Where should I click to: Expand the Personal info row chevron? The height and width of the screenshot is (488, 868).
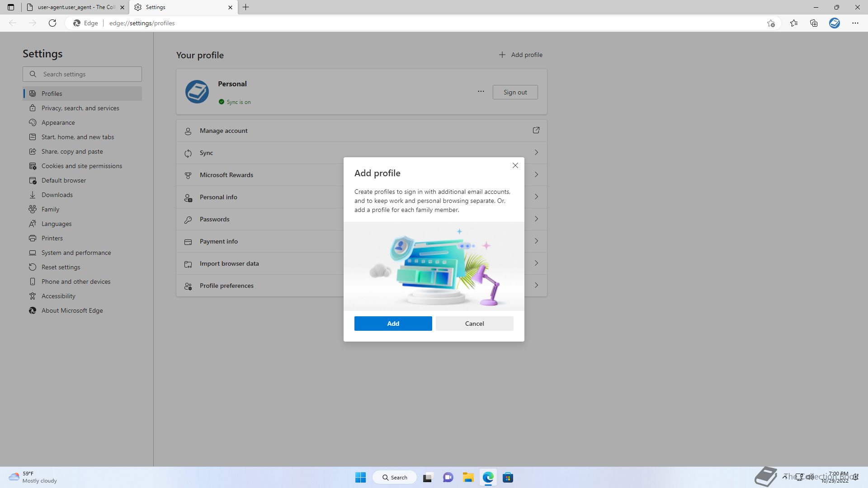point(536,197)
